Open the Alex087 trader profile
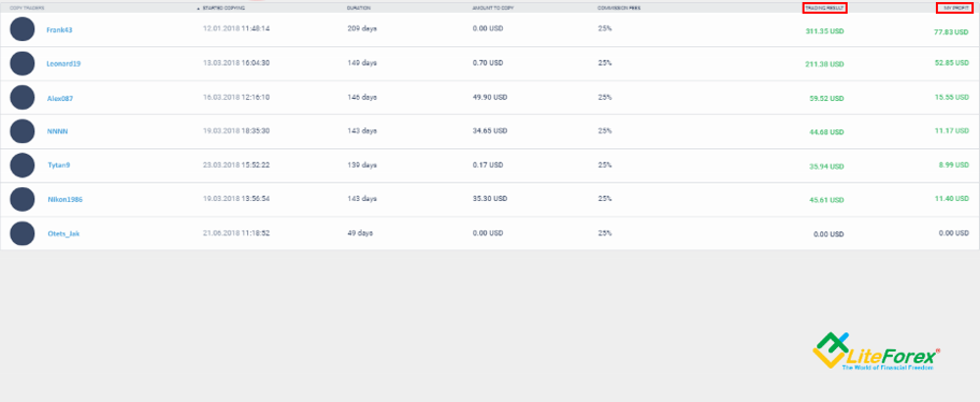This screenshot has height=402, width=980. coord(61,98)
